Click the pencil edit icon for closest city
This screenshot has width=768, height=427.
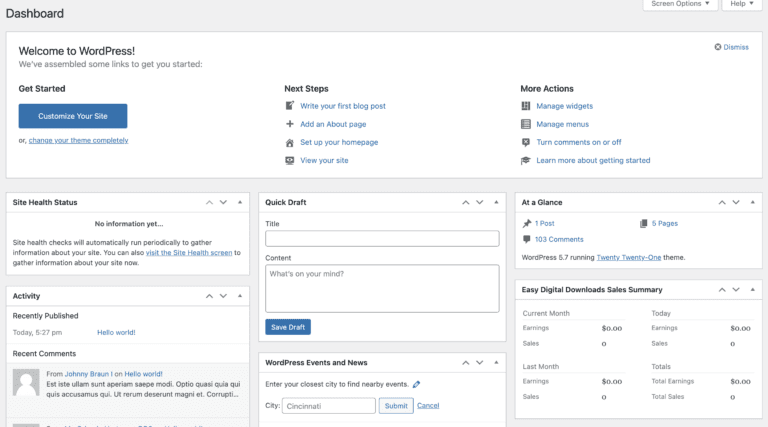coord(416,384)
